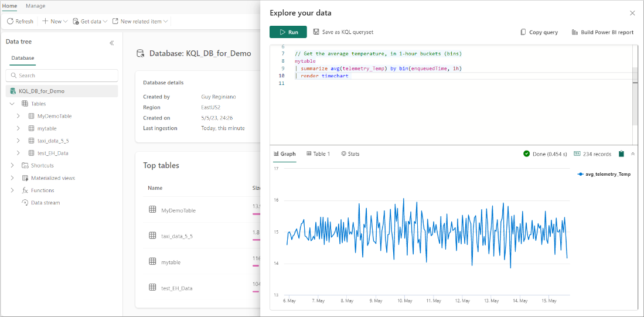Screen dimensions: 644x317
Task: Click the Copy query icon
Action: [x=523, y=32]
